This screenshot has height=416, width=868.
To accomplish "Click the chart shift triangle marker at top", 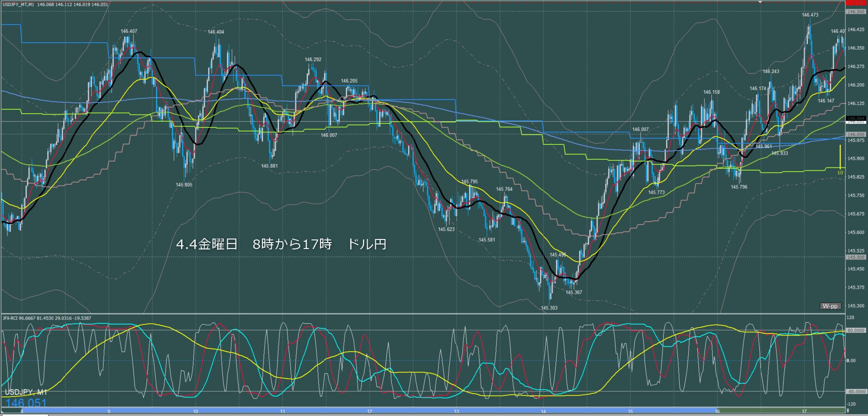I will click(761, 2).
